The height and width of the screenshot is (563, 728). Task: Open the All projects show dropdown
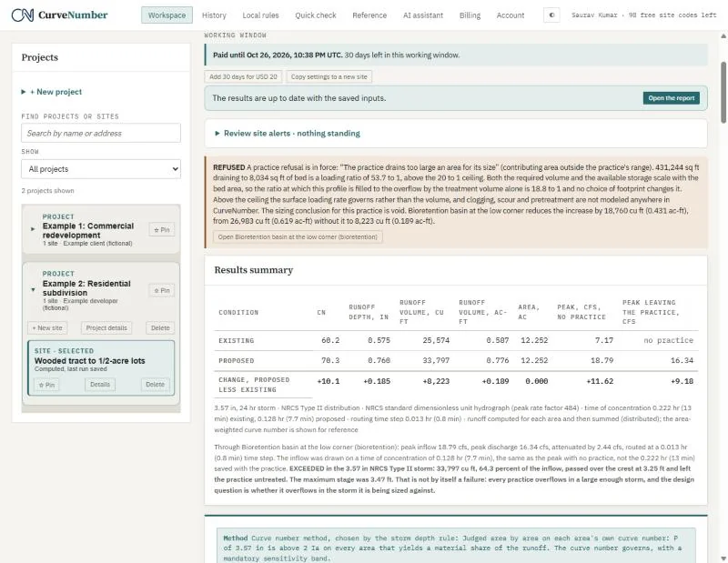coord(101,169)
